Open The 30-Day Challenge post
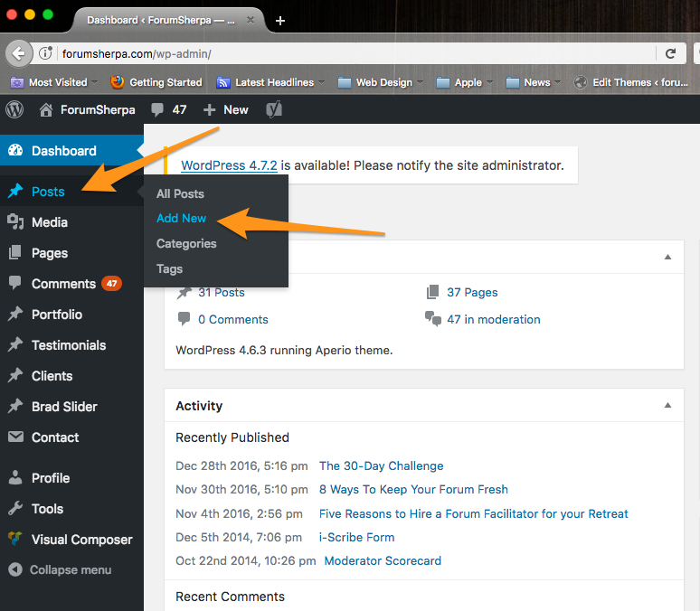Viewport: 700px width, 611px height. (x=382, y=466)
